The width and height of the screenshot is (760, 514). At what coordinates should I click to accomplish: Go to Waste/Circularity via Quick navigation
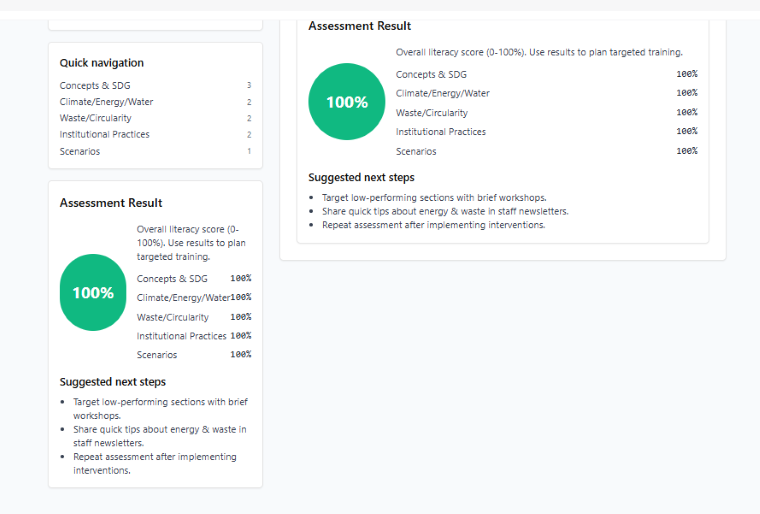click(x=95, y=118)
